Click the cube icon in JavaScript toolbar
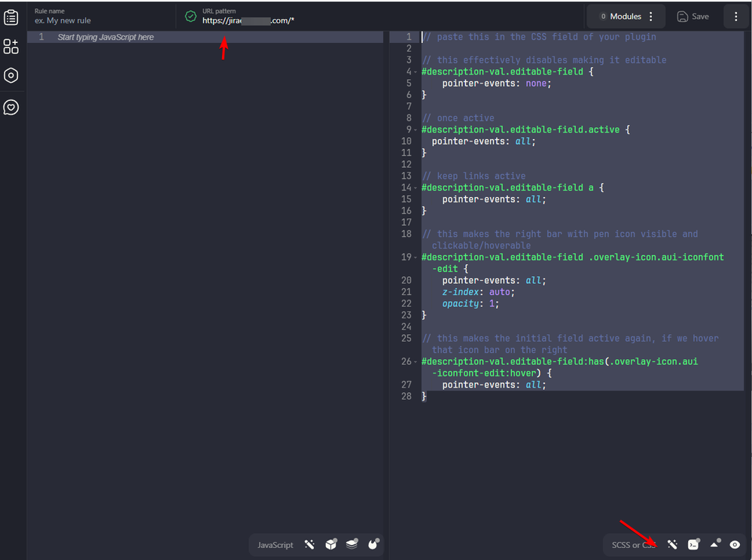Screen dimensions: 752x560 [x=331, y=544]
